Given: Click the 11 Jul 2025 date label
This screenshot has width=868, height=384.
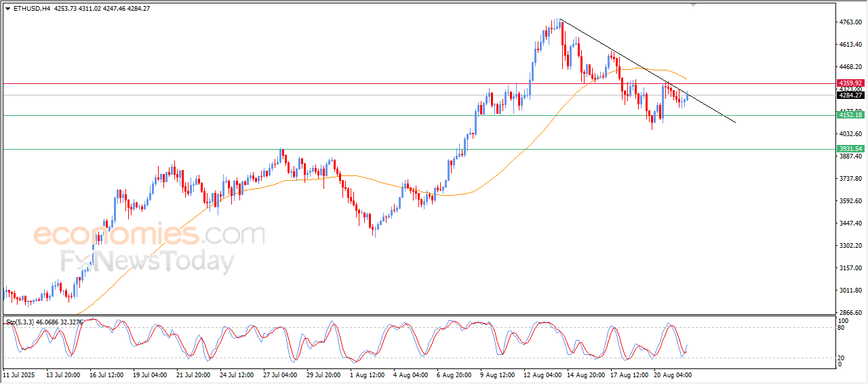Looking at the screenshot, I should [x=18, y=375].
